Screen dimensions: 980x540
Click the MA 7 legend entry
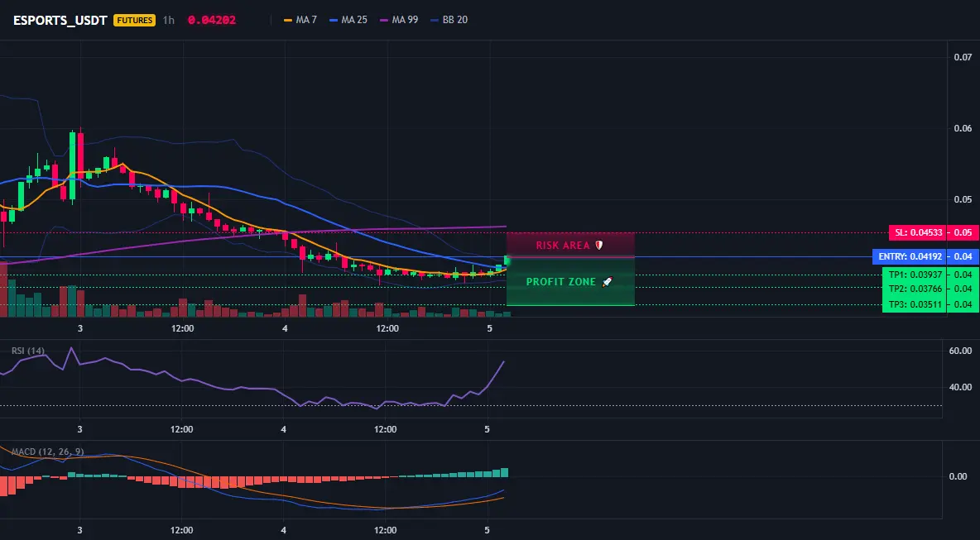pyautogui.click(x=300, y=20)
